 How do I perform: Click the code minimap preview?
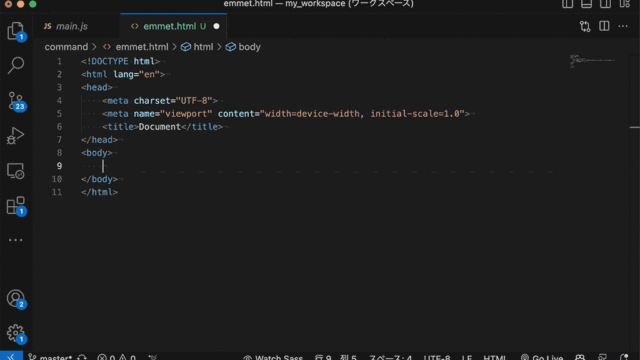592,61
